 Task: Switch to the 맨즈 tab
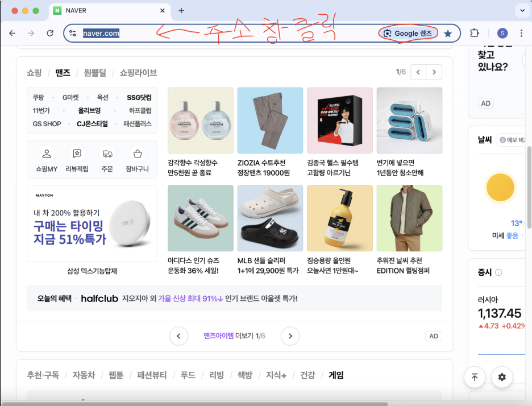coord(63,73)
